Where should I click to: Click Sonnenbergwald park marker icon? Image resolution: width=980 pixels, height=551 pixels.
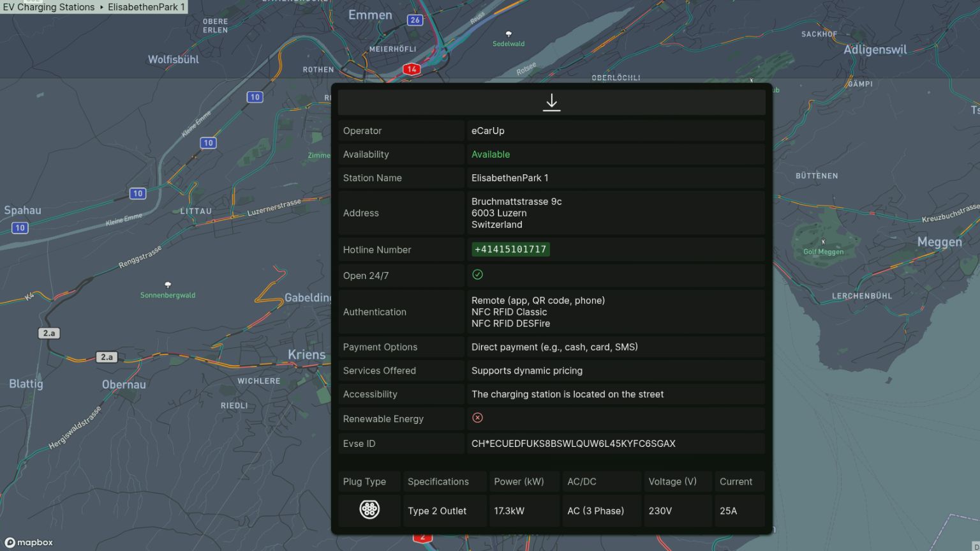(x=168, y=285)
